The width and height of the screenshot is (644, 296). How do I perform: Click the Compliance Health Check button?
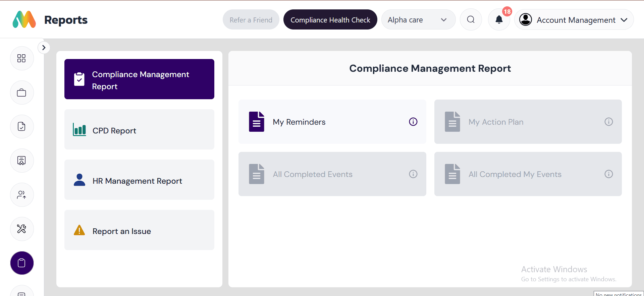click(x=330, y=20)
